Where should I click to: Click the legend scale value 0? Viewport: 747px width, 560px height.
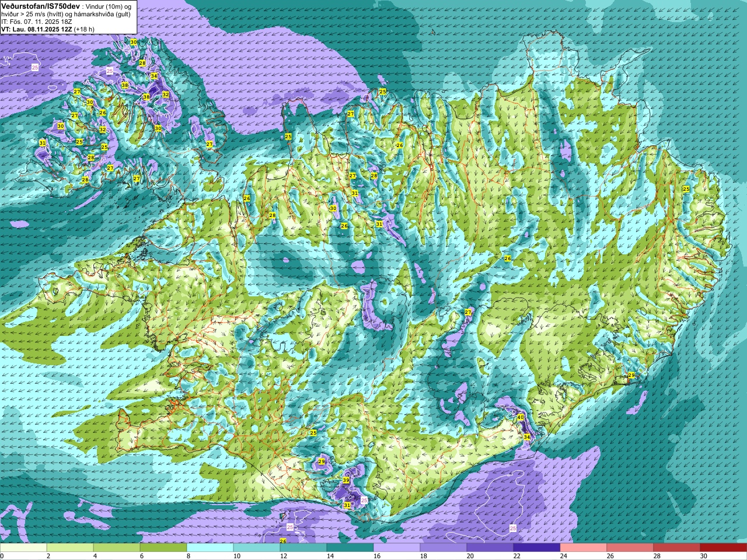2,556
